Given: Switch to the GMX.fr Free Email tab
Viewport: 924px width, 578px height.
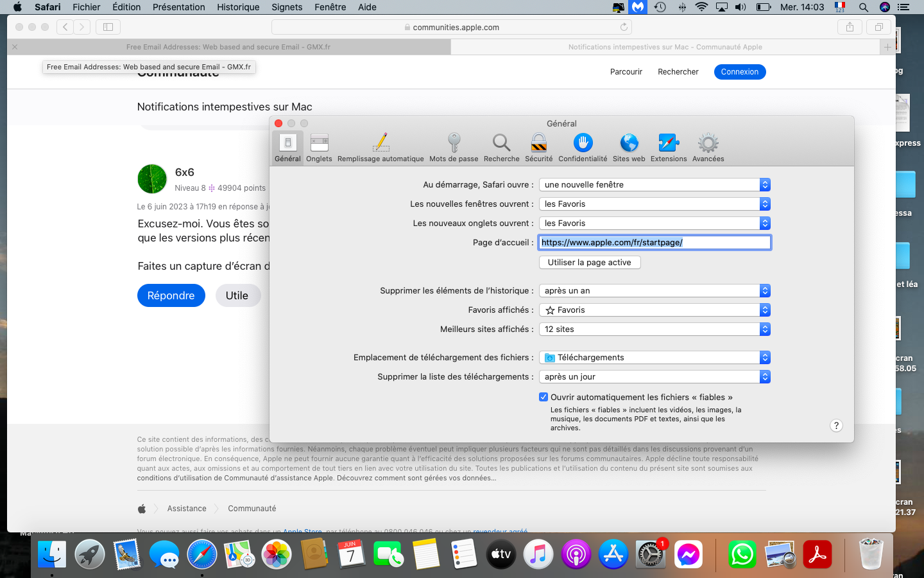Looking at the screenshot, I should 228,47.
